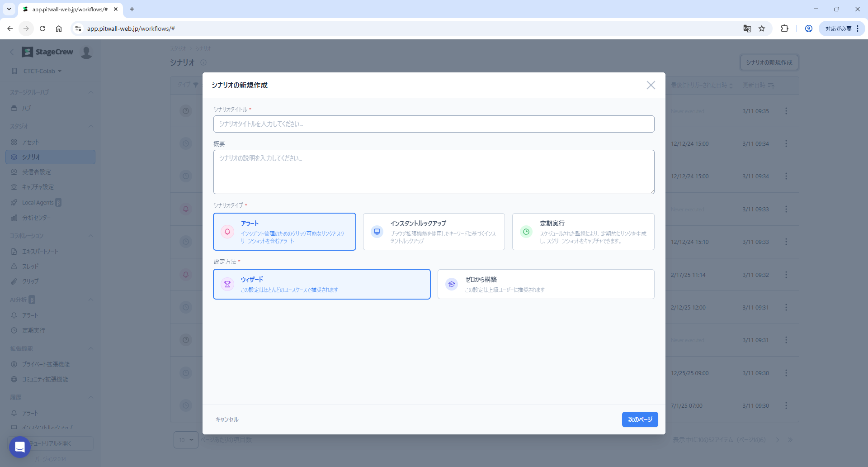
Task: Click the translate page icon
Action: (747, 29)
